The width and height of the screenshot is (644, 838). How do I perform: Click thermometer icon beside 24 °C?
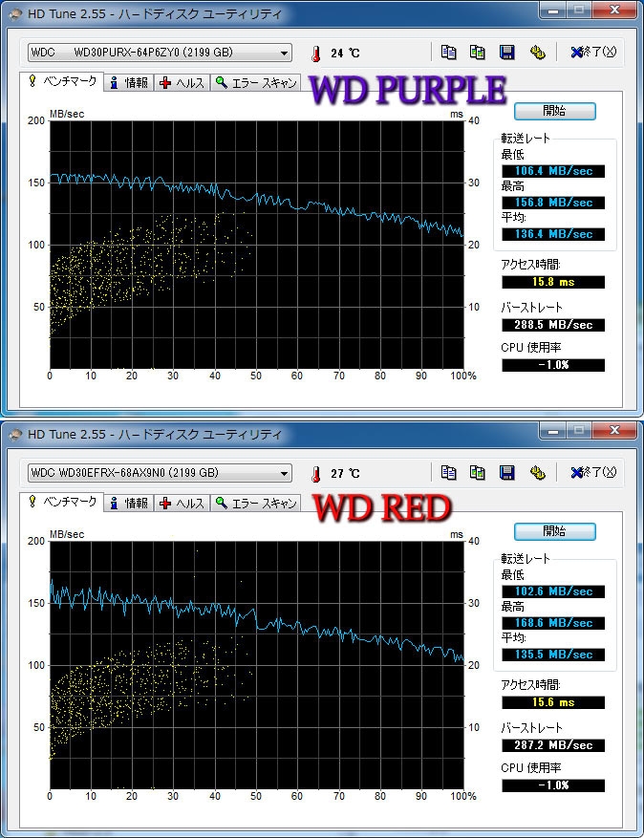click(x=316, y=54)
